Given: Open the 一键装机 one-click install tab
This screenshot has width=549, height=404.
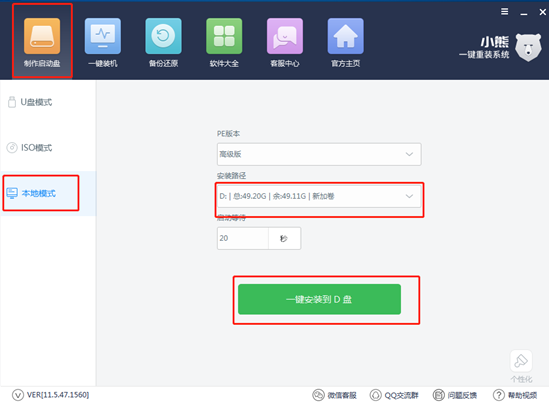Looking at the screenshot, I should pos(103,43).
